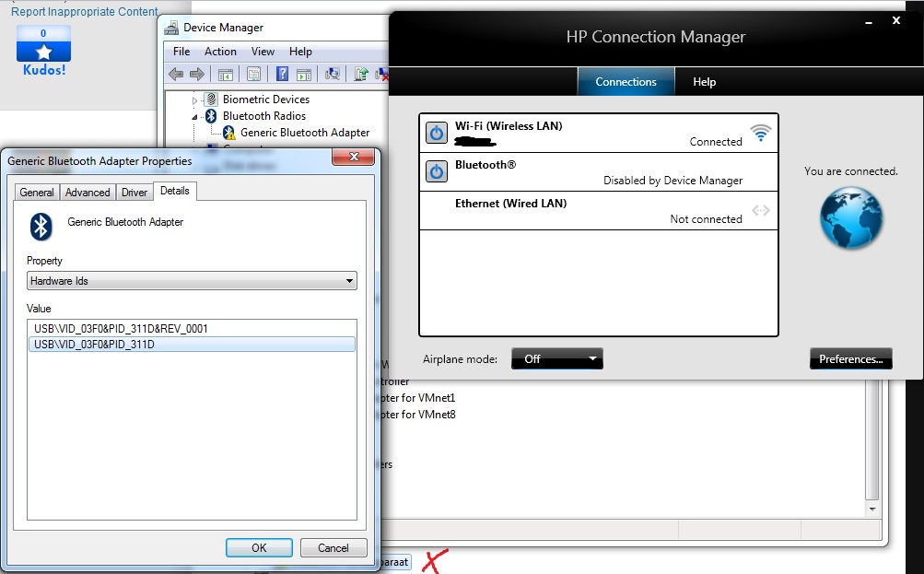Click the show/hide action pane toolbar icon
924x574 pixels.
[304, 75]
